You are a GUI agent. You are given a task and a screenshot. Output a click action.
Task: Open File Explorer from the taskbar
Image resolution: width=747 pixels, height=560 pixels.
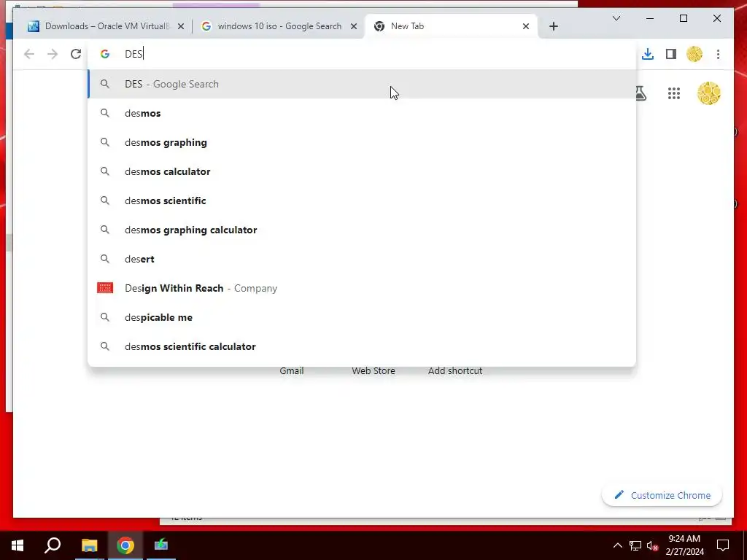tap(89, 545)
